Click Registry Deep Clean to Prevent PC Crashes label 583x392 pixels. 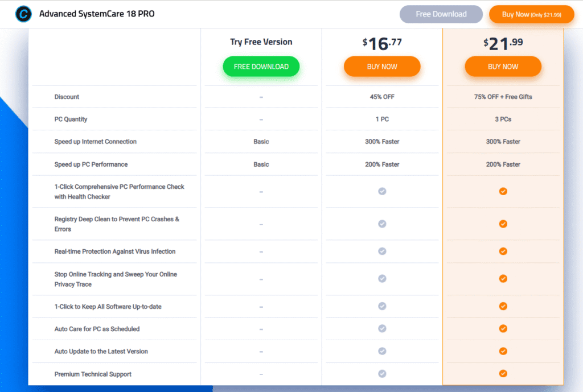117,224
